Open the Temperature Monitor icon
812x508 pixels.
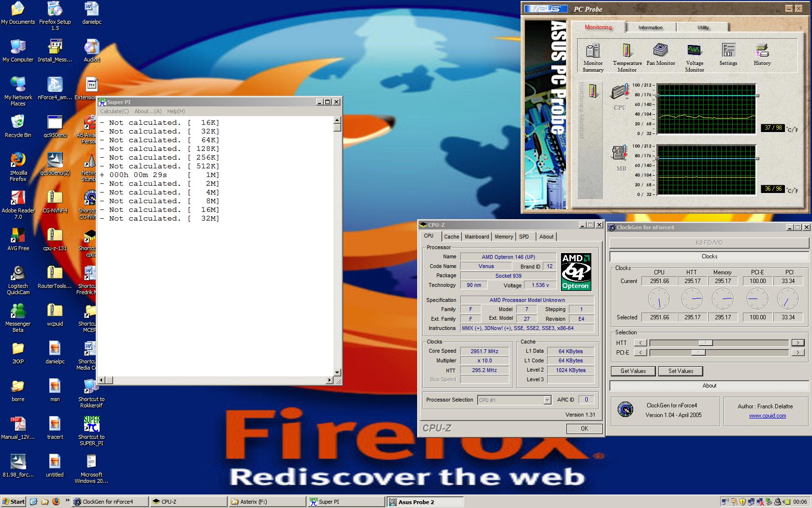coord(627,51)
